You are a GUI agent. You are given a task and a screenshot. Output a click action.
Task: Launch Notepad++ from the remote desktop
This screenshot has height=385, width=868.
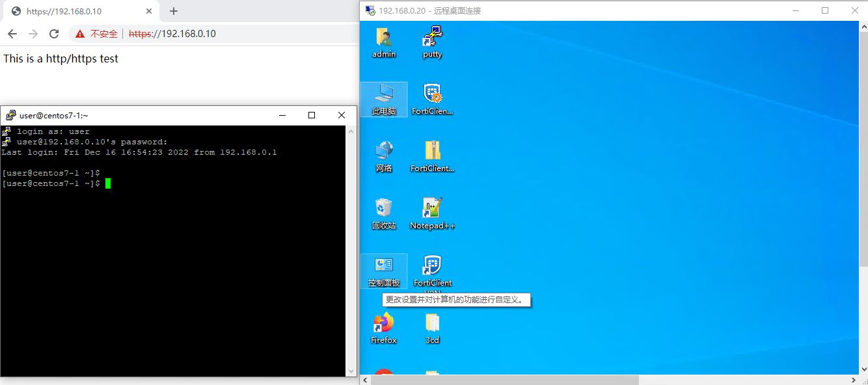(433, 209)
